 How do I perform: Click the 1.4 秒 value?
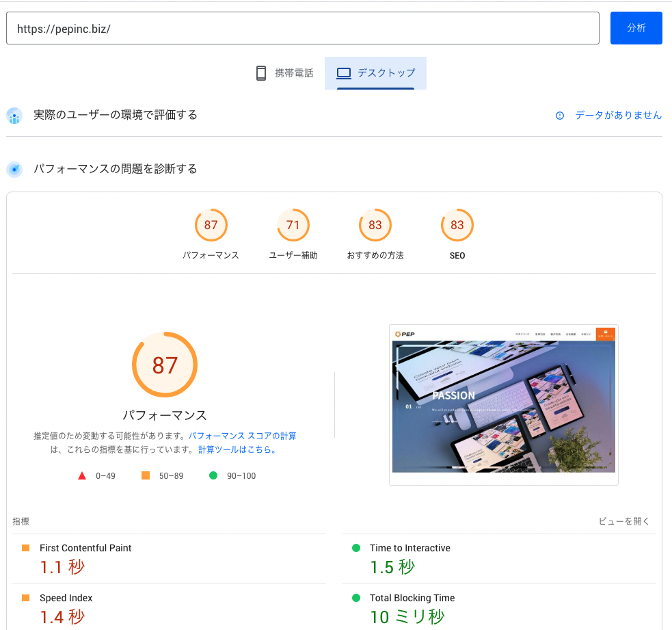pos(63,617)
